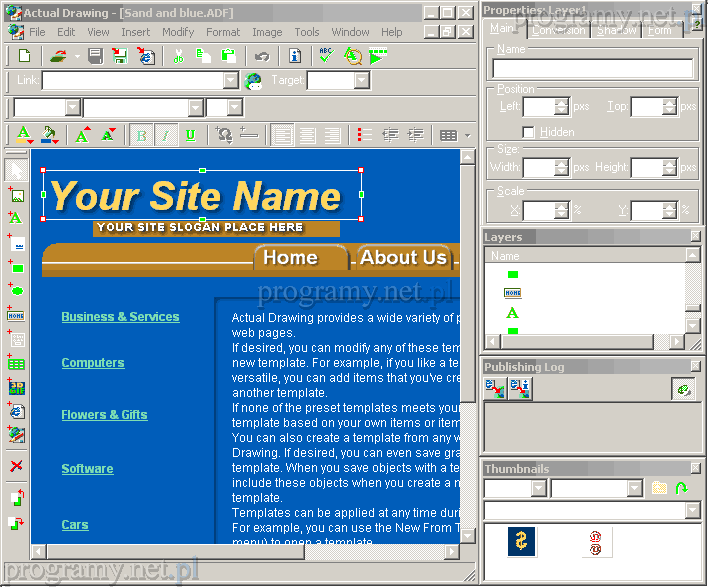Select the HOME navigation button tool
Viewport: 708px width, 587px height.
[x=16, y=315]
